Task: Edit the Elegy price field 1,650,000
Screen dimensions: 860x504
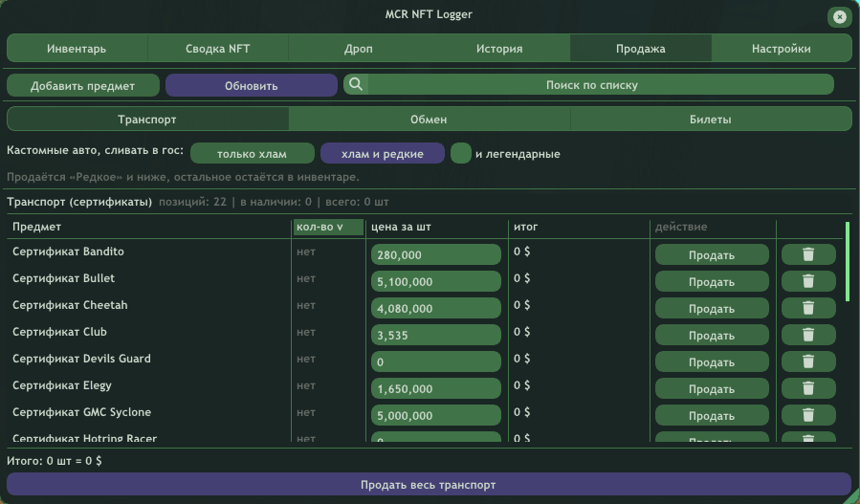Action: point(436,389)
